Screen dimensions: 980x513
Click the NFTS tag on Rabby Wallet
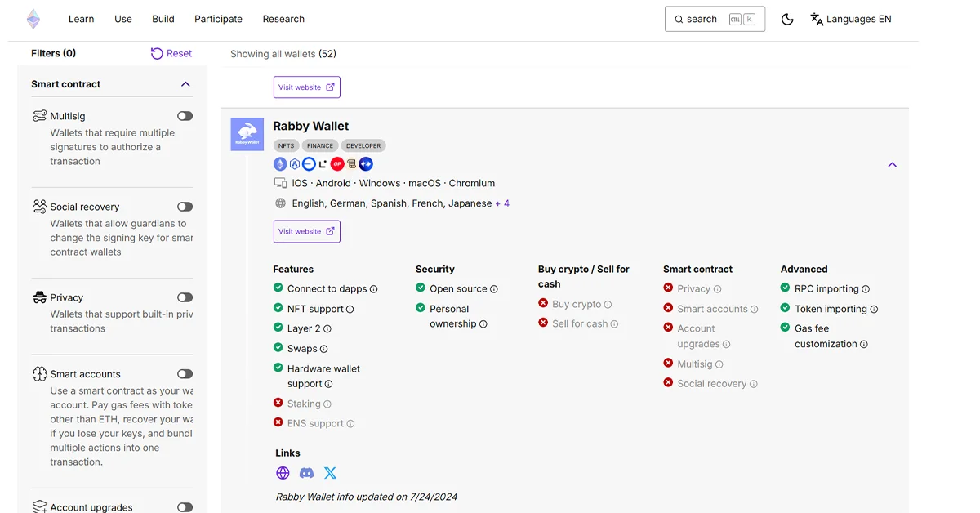point(286,145)
